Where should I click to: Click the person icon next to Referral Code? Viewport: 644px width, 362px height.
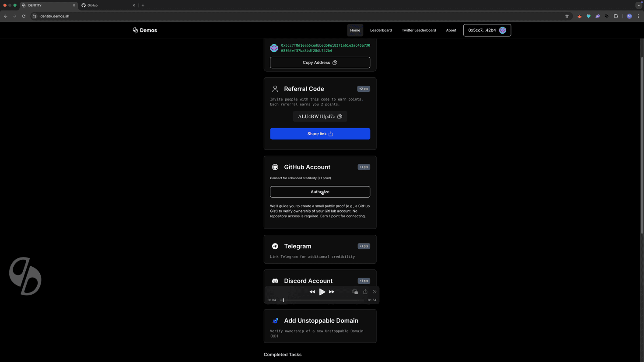click(x=275, y=88)
